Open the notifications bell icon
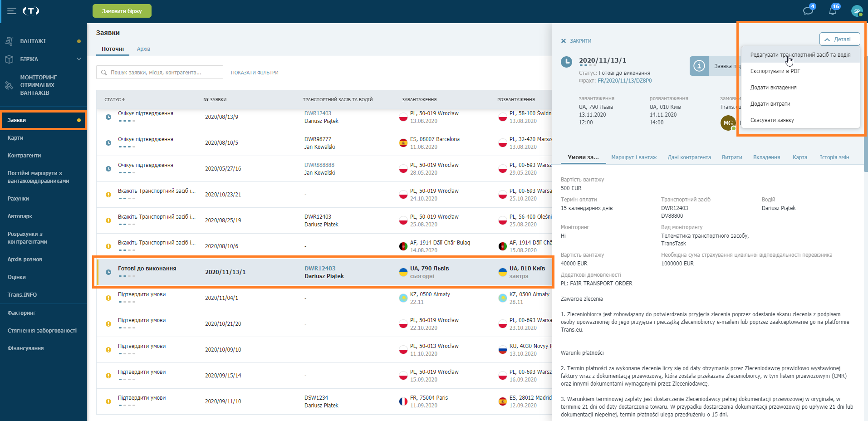The image size is (868, 421). coord(833,10)
